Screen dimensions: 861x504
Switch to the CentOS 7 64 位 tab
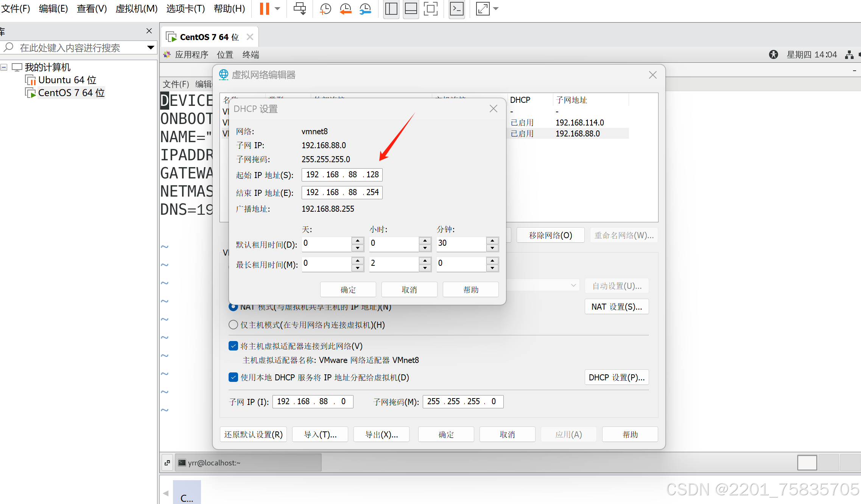(x=209, y=37)
